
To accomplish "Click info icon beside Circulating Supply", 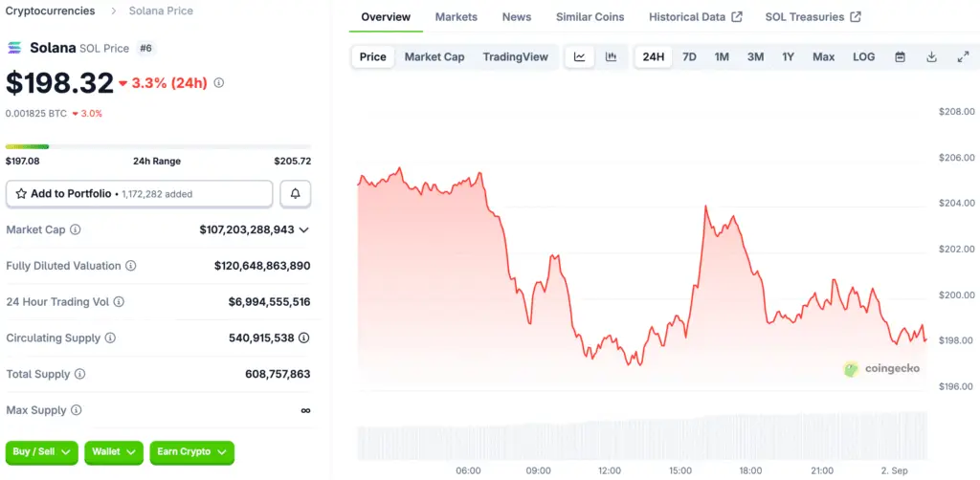I will tap(110, 338).
